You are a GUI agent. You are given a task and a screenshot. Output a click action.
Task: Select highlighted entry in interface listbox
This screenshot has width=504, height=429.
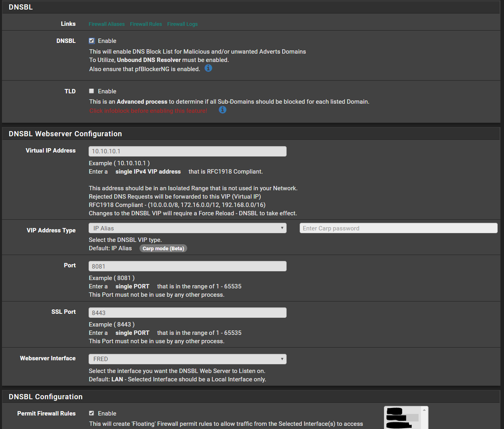(402, 418)
